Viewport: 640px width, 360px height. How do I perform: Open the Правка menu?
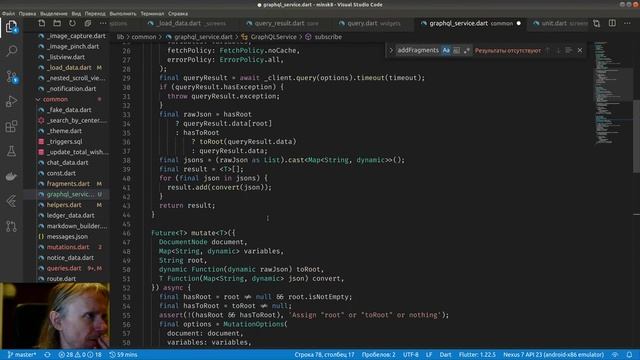coord(27,13)
